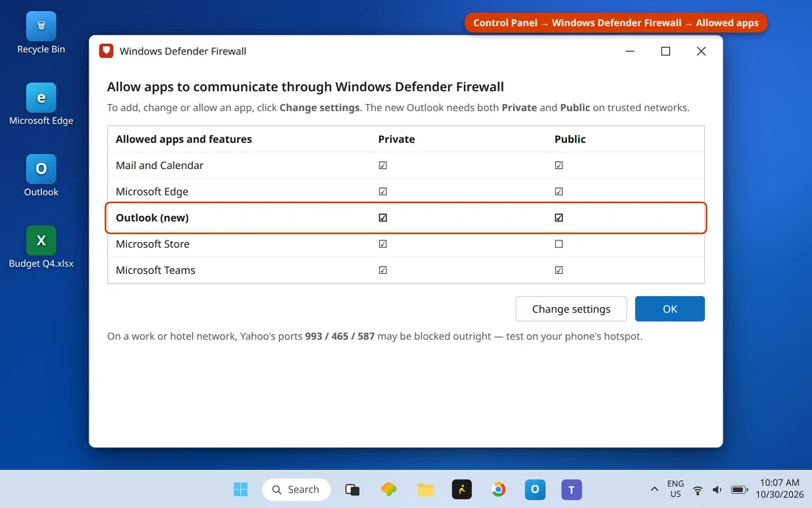812x508 pixels.
Task: Uncheck Private for Outlook (new)
Action: [383, 217]
